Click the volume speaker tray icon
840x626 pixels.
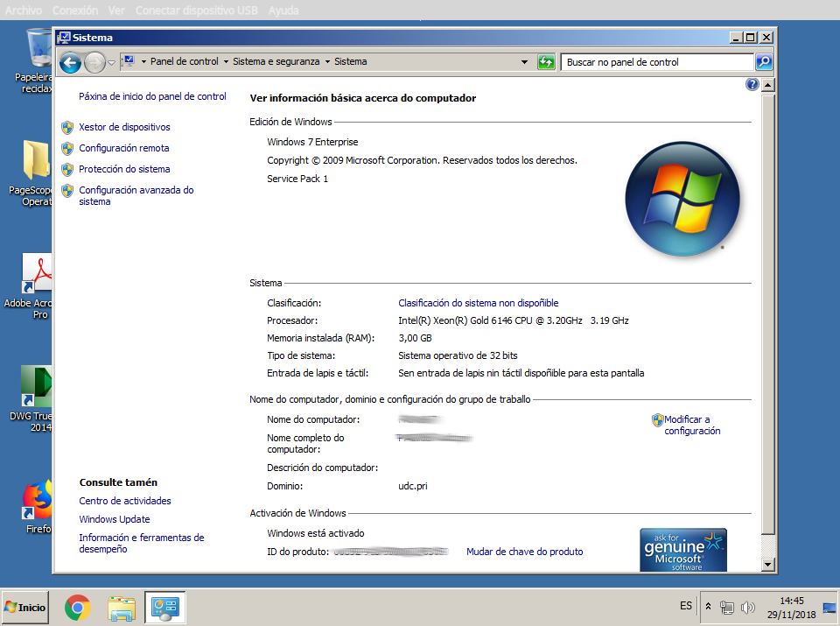click(747, 608)
